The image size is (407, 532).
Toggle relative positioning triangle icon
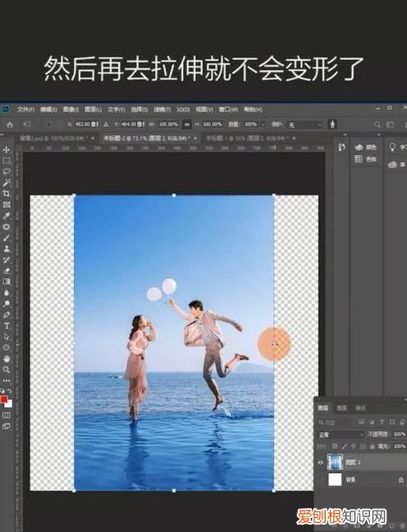point(106,125)
